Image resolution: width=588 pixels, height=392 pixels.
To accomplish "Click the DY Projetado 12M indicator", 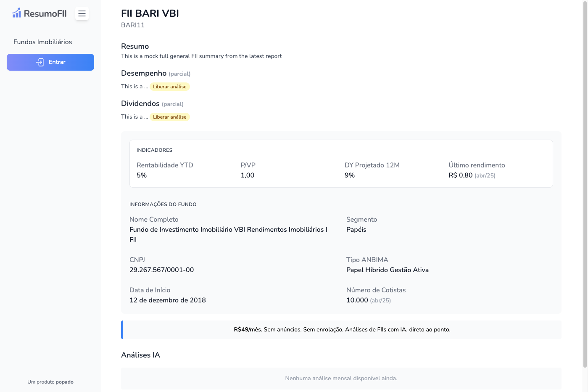I will point(372,165).
